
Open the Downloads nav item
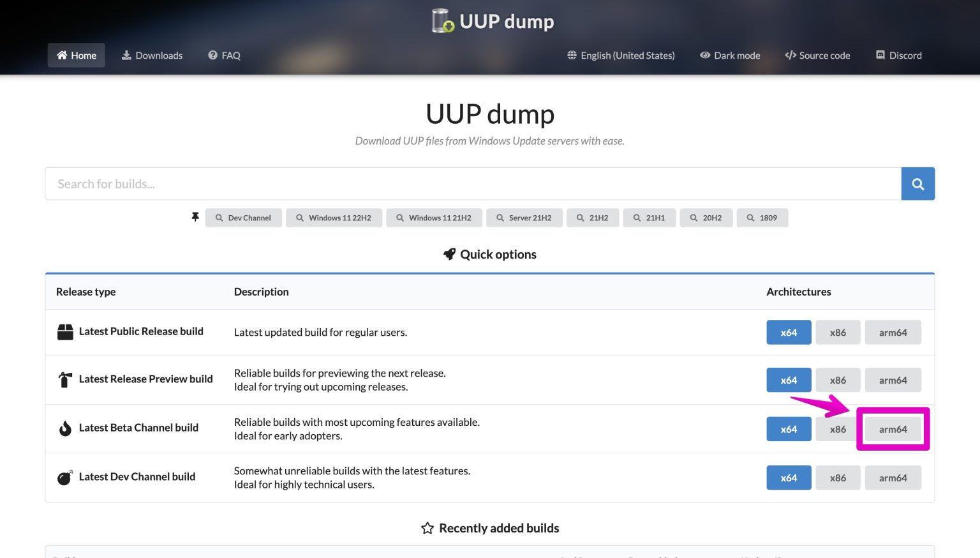152,56
